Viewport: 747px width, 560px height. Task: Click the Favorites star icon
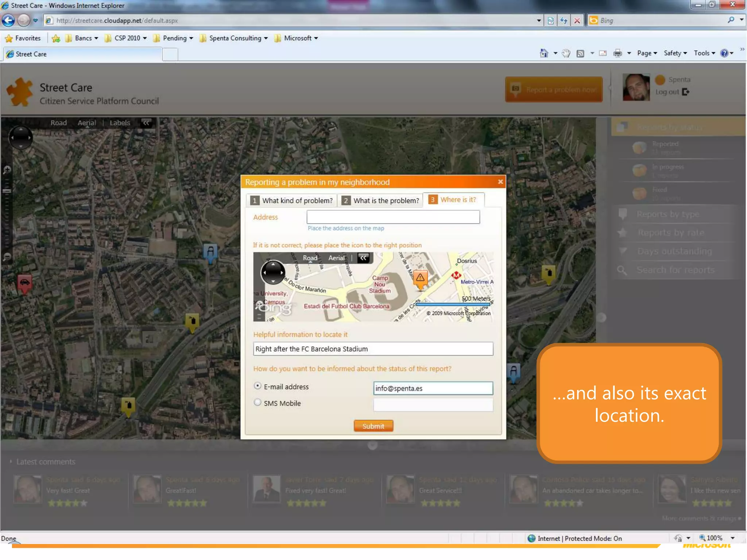9,38
